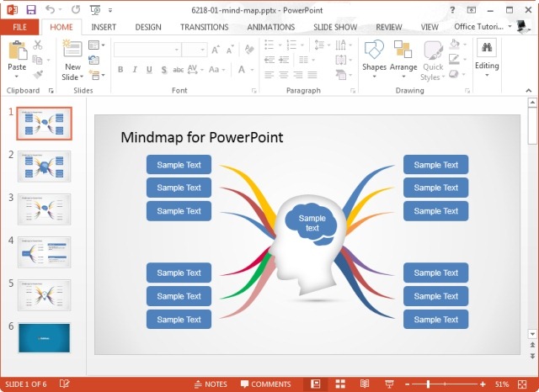Collapse the ribbon with the caret arrow
The width and height of the screenshot is (539, 392).
528,90
